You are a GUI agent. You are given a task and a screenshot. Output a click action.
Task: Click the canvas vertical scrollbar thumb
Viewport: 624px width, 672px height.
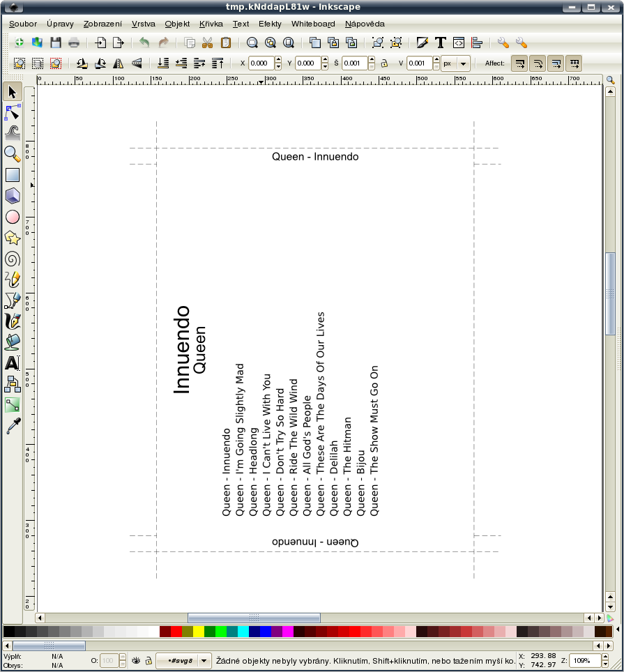pos(610,293)
